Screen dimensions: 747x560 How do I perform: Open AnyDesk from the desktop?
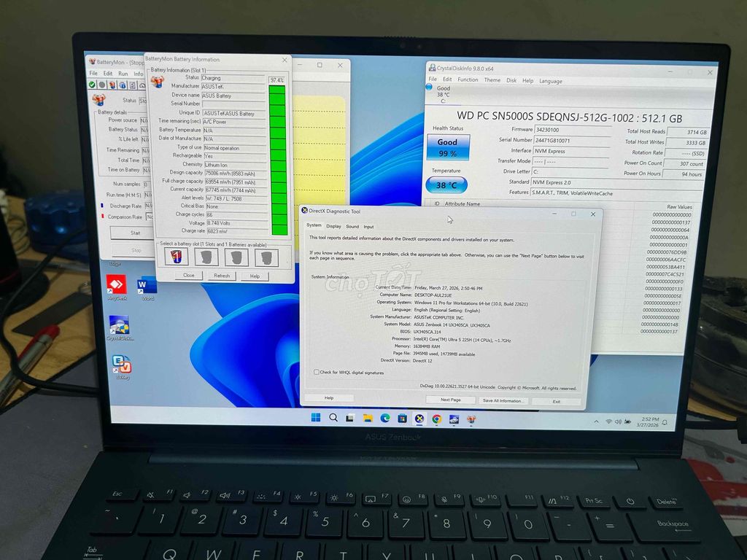[x=117, y=284]
